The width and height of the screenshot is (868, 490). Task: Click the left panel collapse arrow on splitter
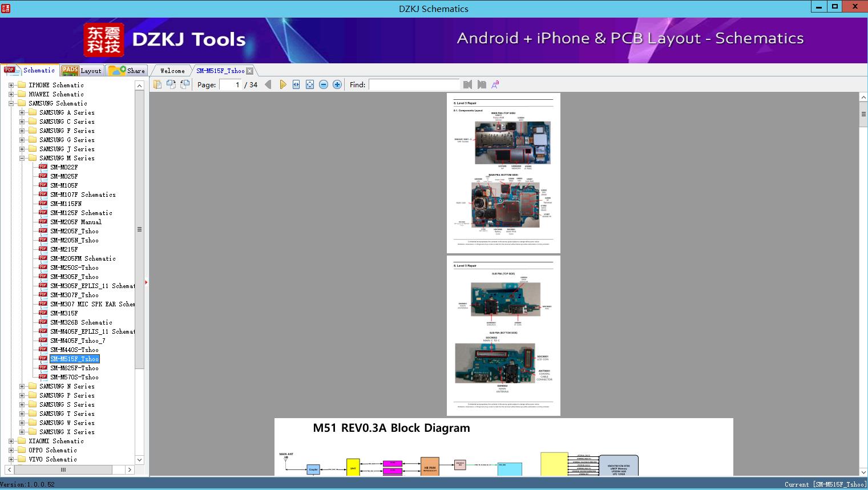point(146,282)
